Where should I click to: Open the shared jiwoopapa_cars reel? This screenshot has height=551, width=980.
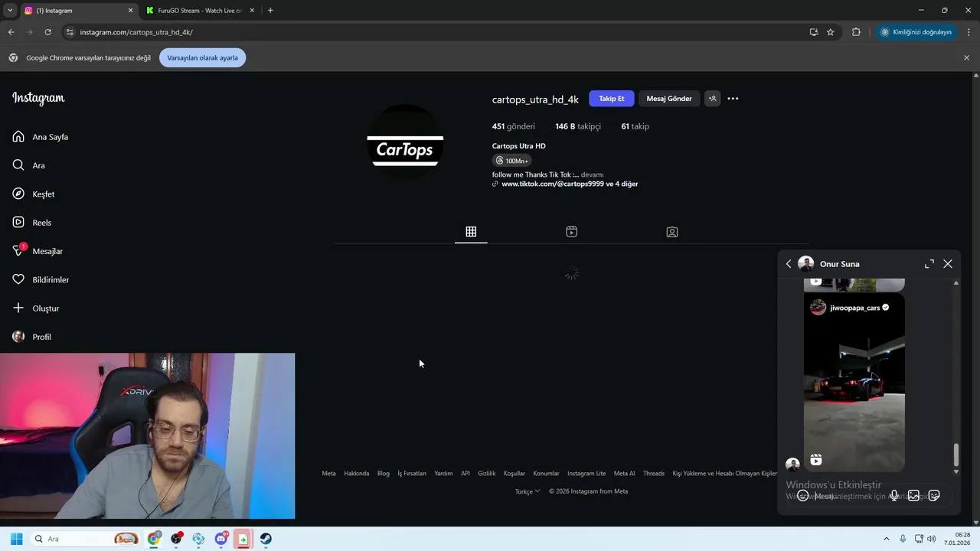point(854,382)
